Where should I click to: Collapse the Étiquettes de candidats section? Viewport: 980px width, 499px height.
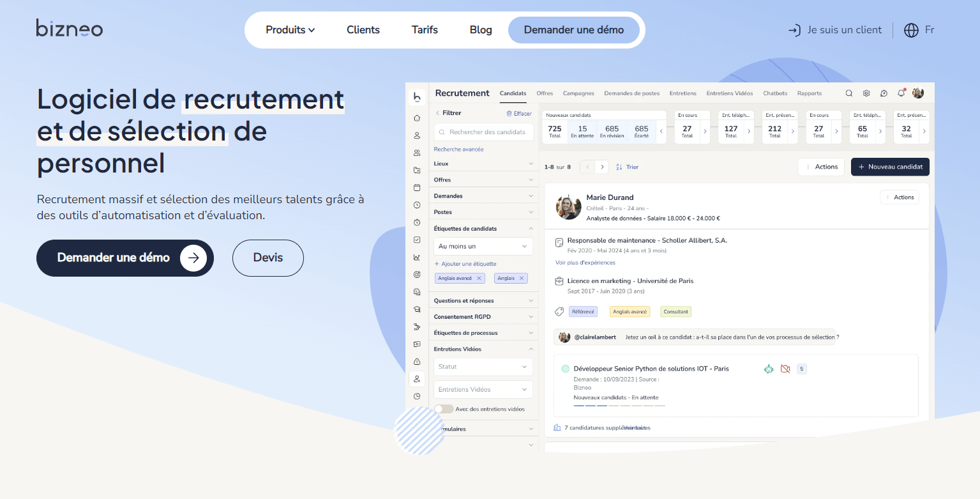pyautogui.click(x=484, y=228)
